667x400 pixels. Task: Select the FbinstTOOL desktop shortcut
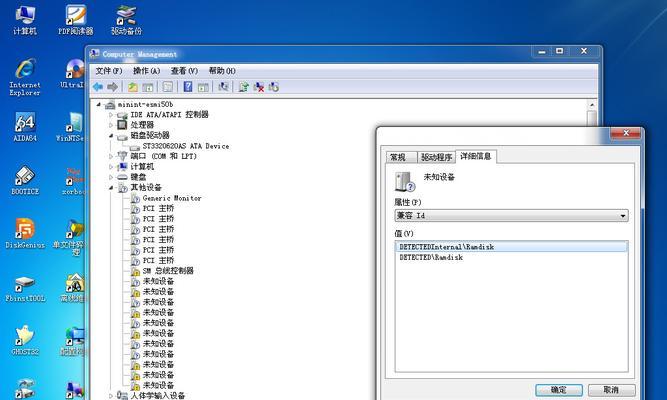25,287
